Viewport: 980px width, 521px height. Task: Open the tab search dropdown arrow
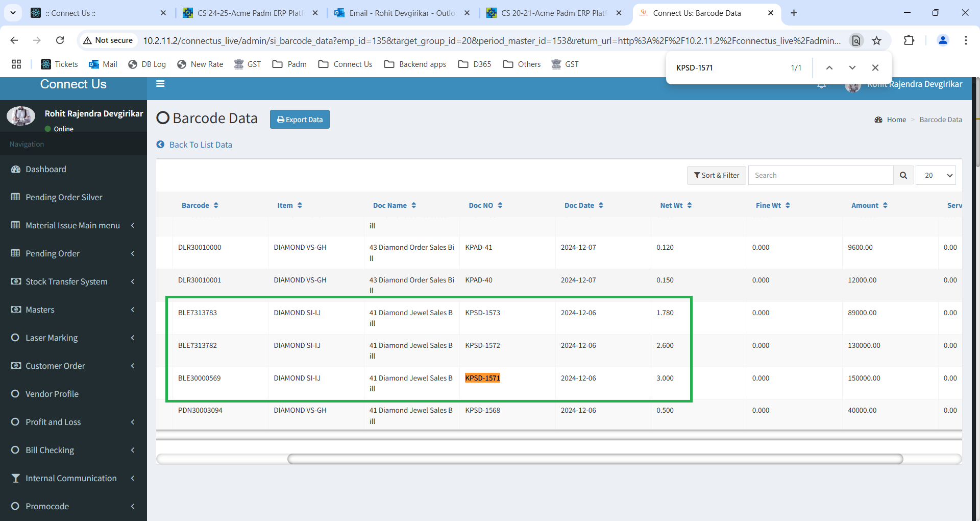13,13
